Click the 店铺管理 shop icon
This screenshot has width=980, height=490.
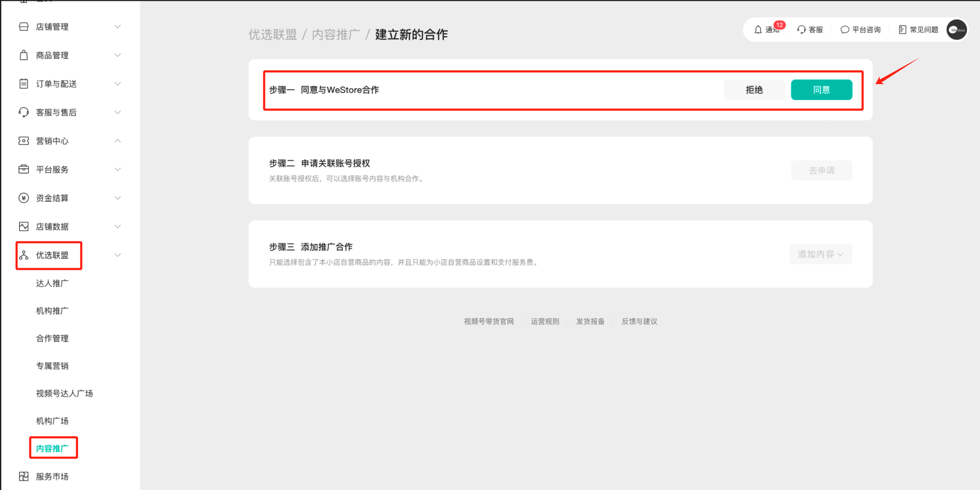(24, 27)
